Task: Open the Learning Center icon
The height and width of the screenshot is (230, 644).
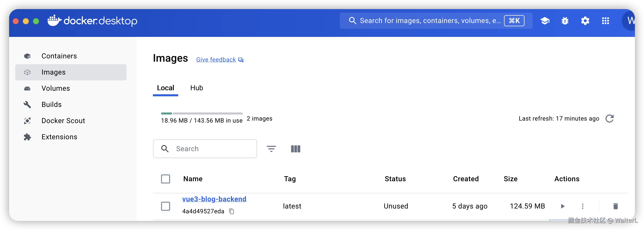Action: click(x=545, y=21)
